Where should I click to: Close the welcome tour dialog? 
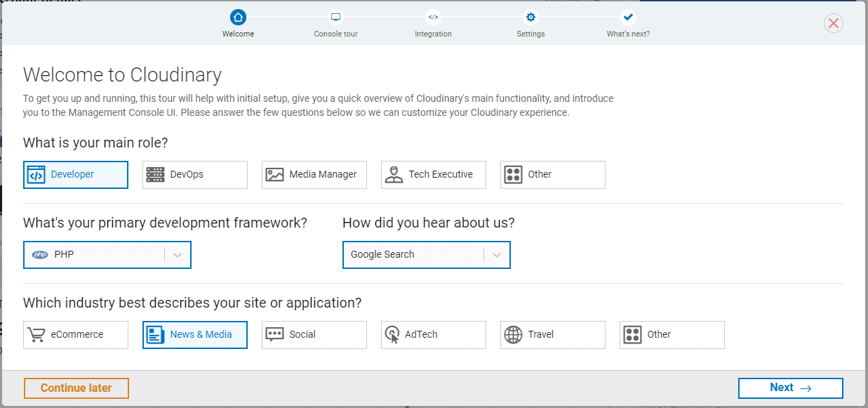(x=834, y=23)
